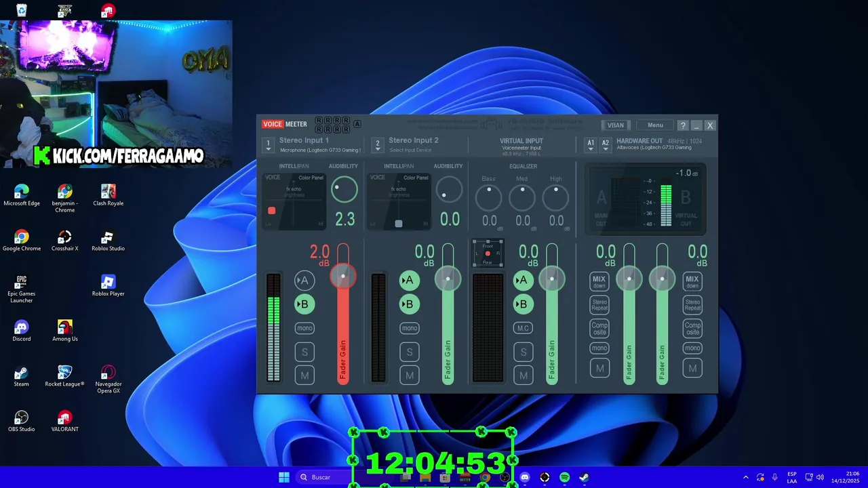Open Discord from the taskbar
This screenshot has height=488, width=868.
[x=524, y=477]
